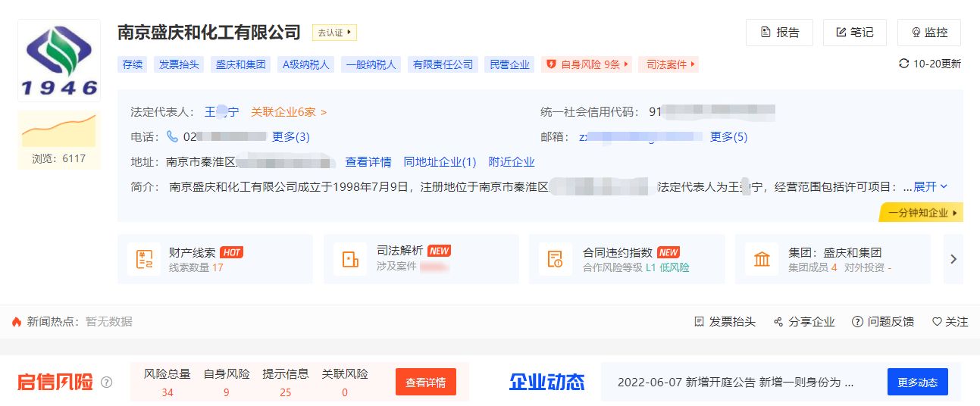Open the 盛庆和集团 group tag
The width and height of the screenshot is (980, 406).
pos(240,64)
